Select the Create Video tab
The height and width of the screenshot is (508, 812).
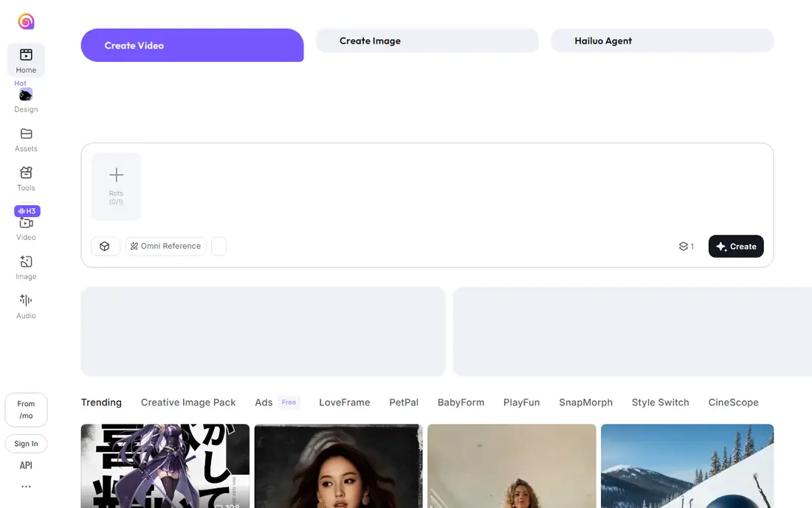tap(192, 46)
